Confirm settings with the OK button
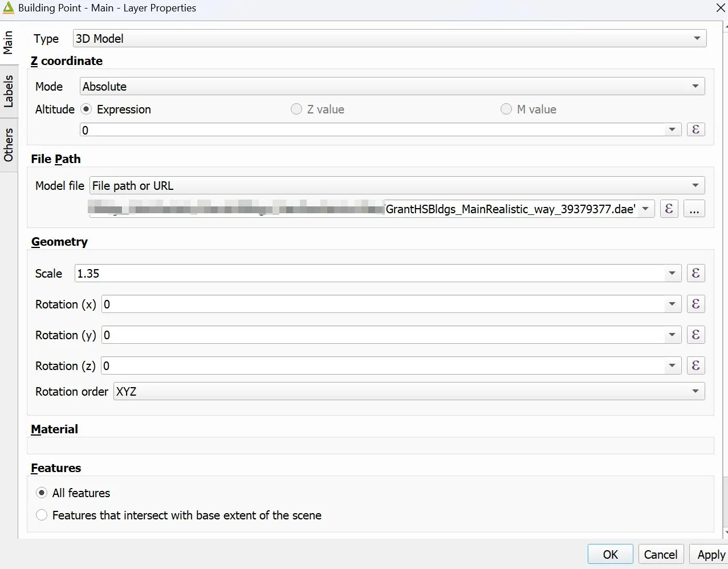728x569 pixels. click(x=611, y=554)
